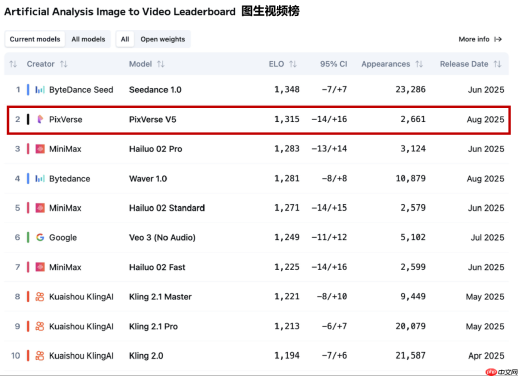Click appearances value 10,879

tap(410, 178)
